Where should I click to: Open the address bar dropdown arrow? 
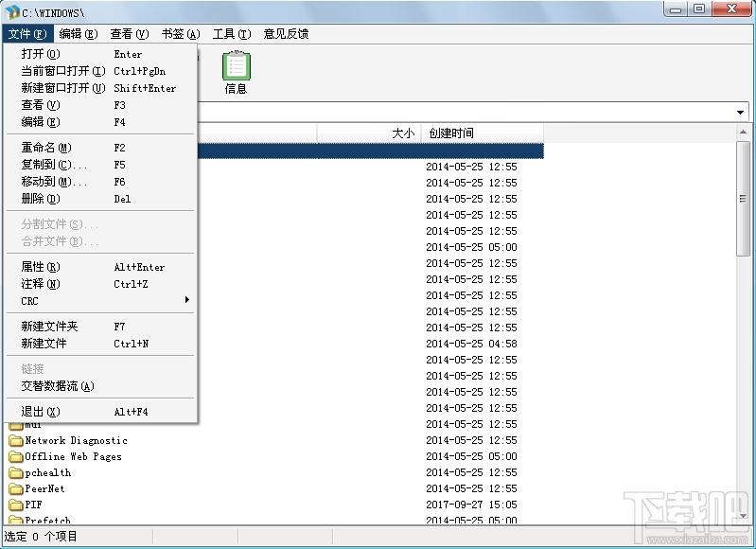(x=740, y=113)
